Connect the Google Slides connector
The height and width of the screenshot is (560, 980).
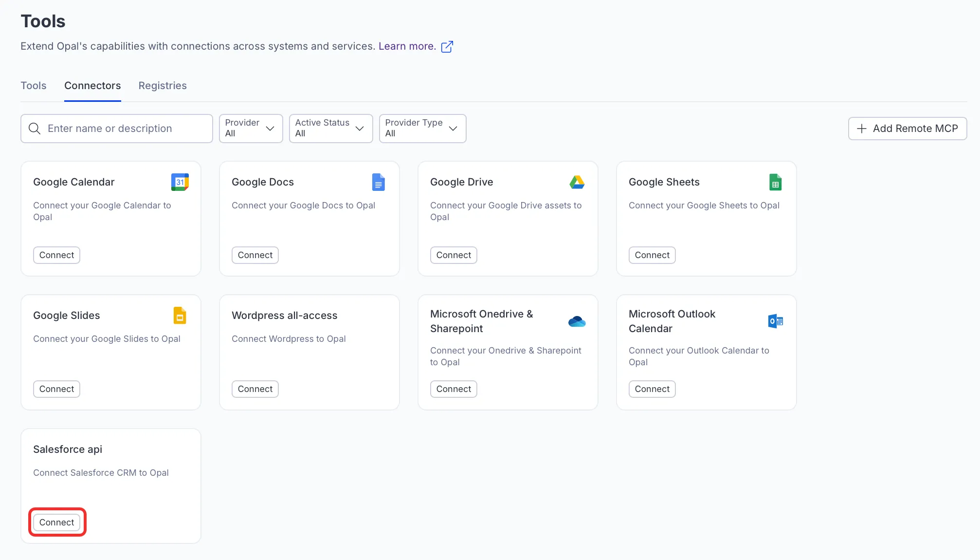coord(56,389)
